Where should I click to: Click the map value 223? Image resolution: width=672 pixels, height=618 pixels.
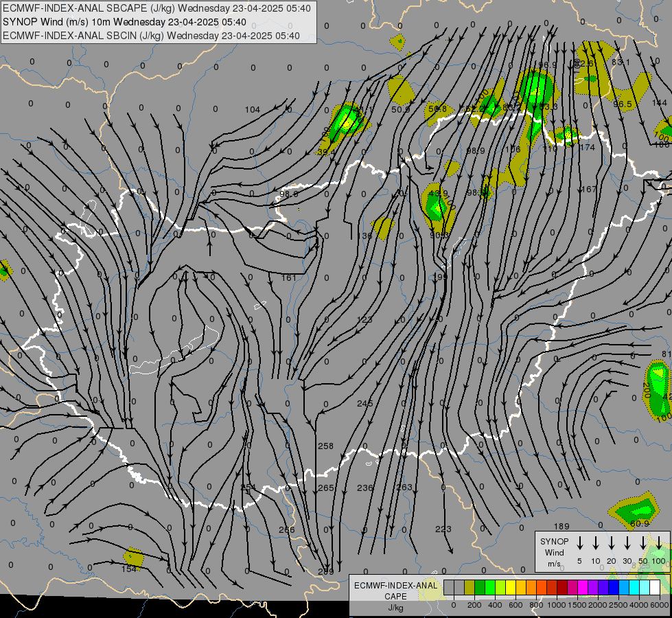pos(443,529)
